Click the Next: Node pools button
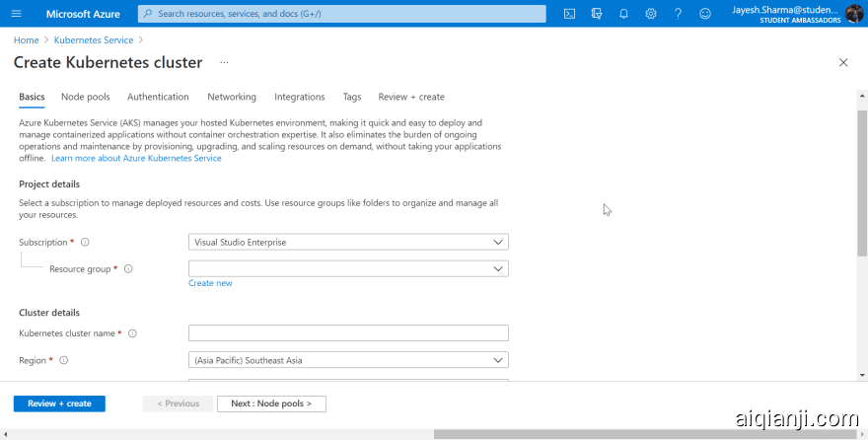 click(x=271, y=403)
